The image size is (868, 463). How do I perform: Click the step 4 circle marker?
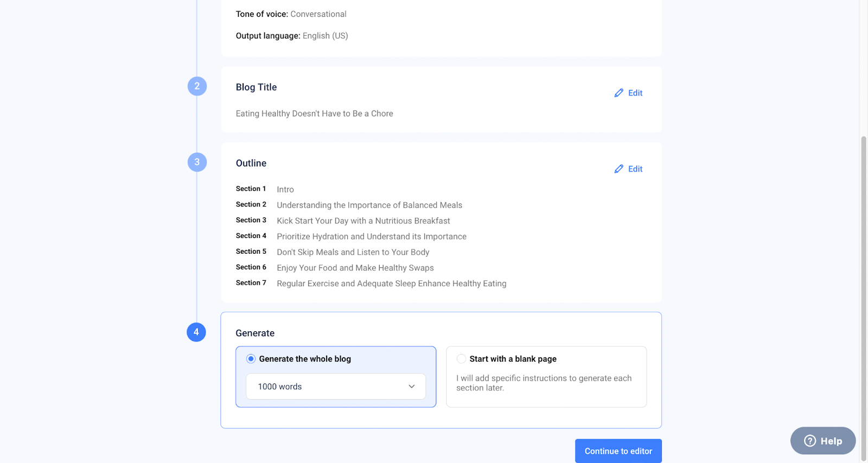(196, 332)
